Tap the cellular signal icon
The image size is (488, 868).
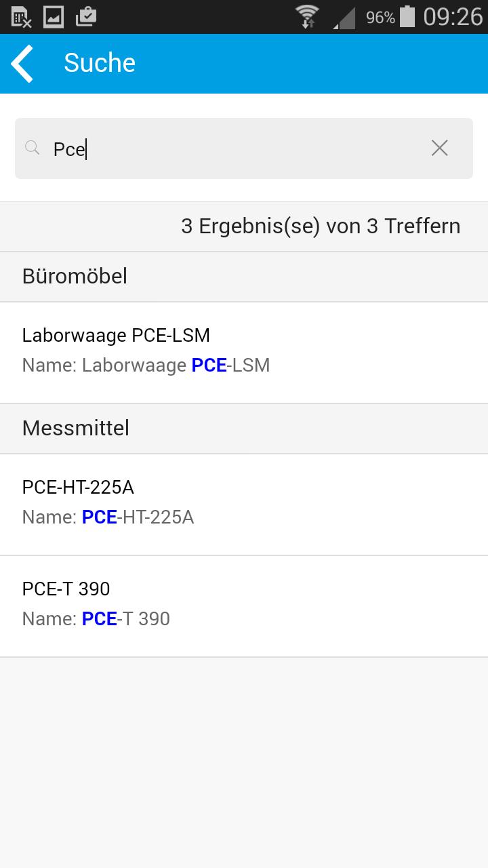(344, 18)
